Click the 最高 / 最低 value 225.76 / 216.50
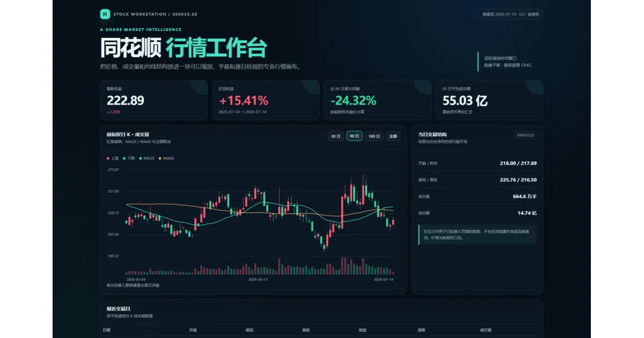This screenshot has height=338, width=644. [518, 180]
